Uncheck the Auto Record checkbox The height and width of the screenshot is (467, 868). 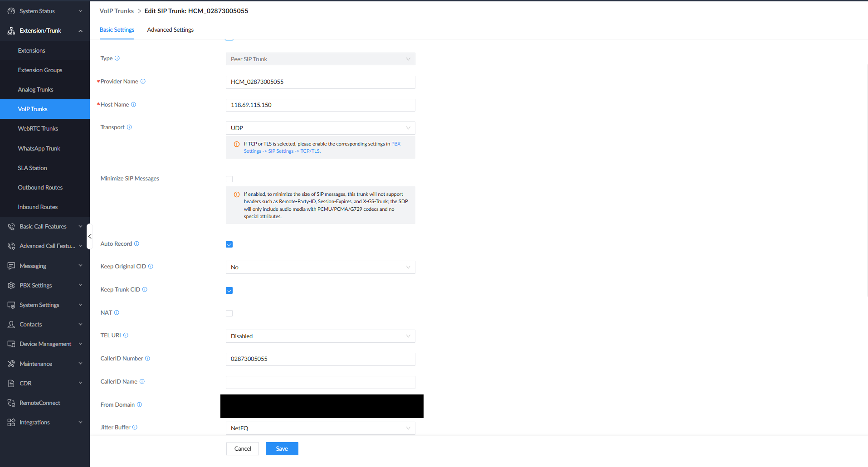(229, 244)
